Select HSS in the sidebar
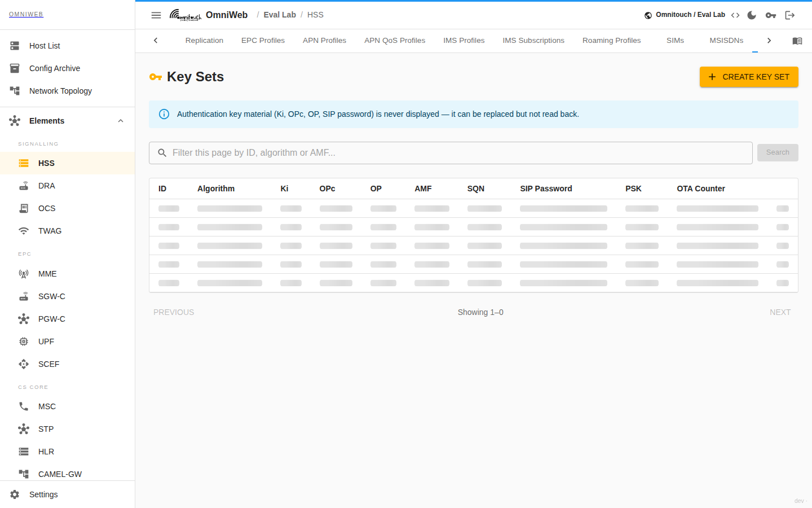The height and width of the screenshot is (508, 812). click(68, 163)
